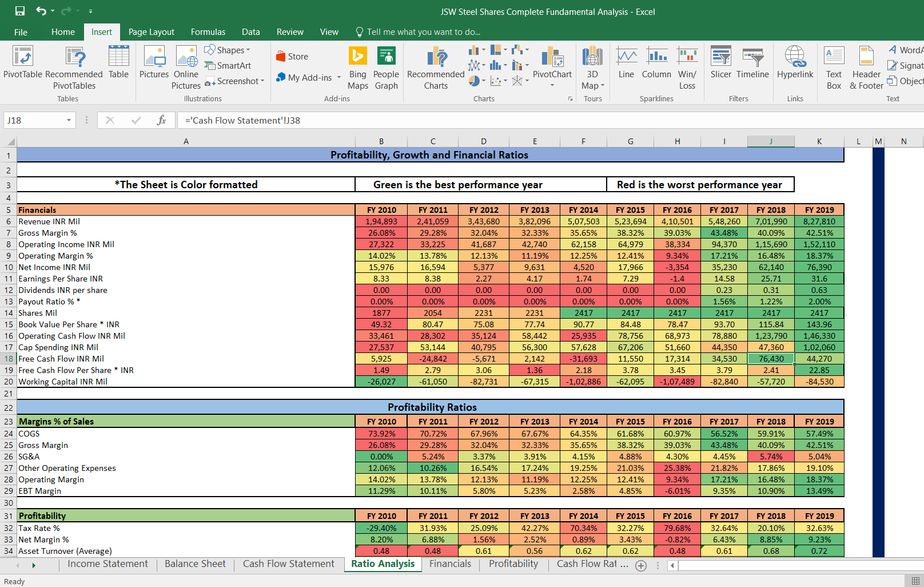
Task: Insert Header & Footer
Action: [x=867, y=68]
